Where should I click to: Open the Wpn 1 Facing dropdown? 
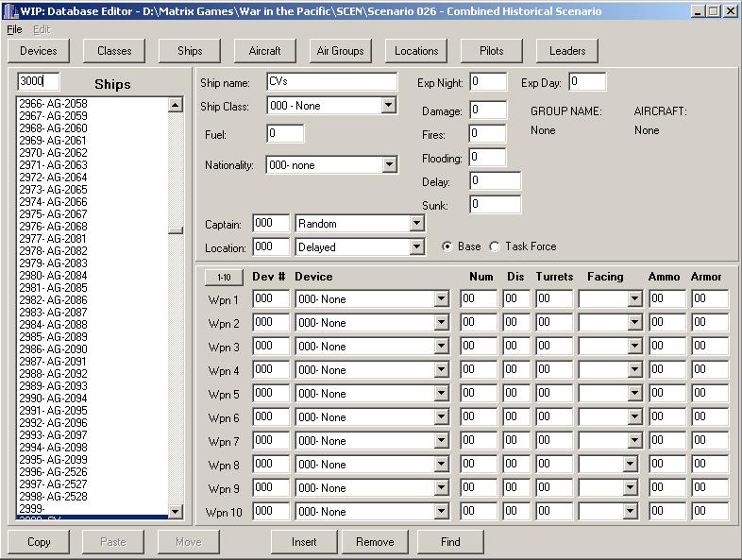(634, 298)
